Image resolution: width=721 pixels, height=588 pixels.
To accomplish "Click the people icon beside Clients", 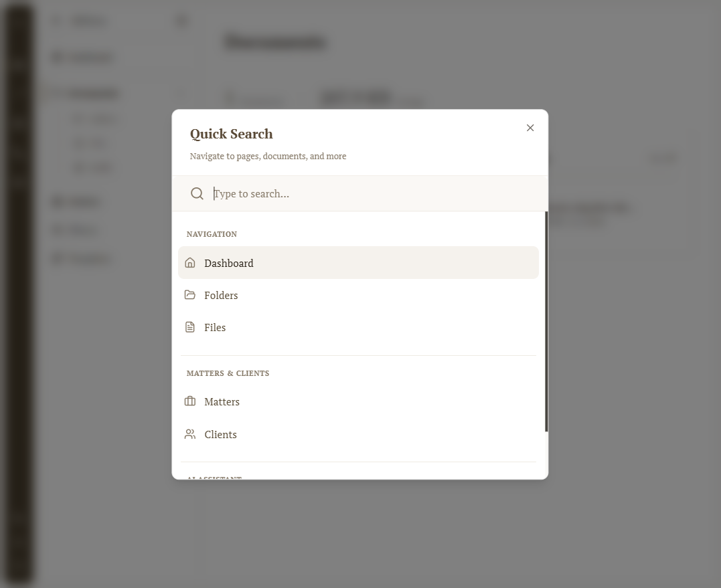I will click(190, 434).
